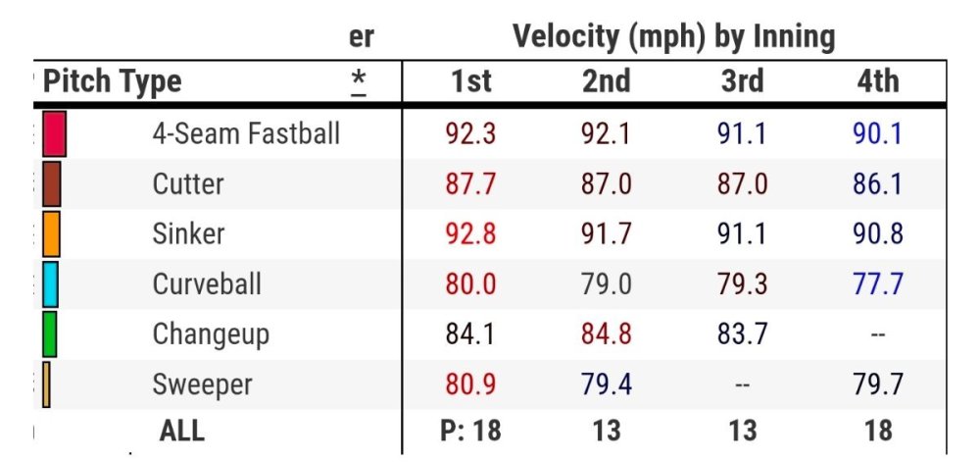This screenshot has height=462, width=980.
Task: Click the tan Sweeper color swatch
Action: (46, 385)
